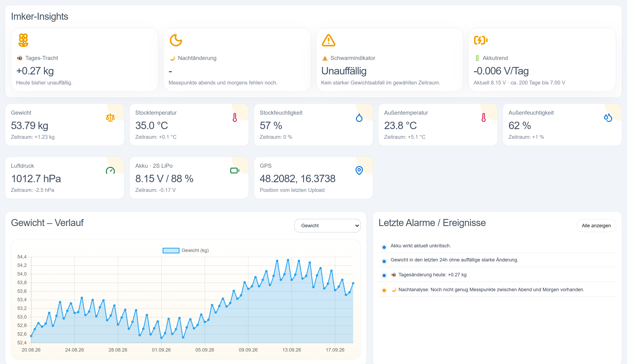Click the scale icon on the Gewicht card

(x=110, y=117)
